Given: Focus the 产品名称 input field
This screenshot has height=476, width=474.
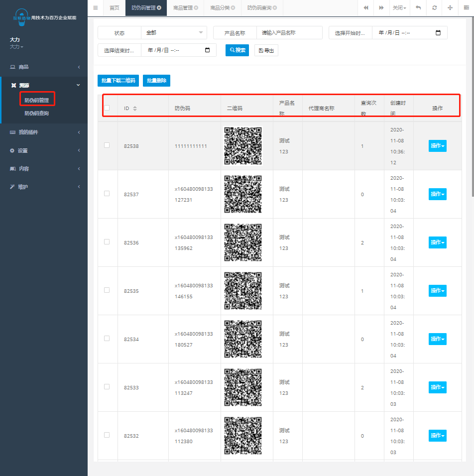Looking at the screenshot, I should (x=289, y=33).
